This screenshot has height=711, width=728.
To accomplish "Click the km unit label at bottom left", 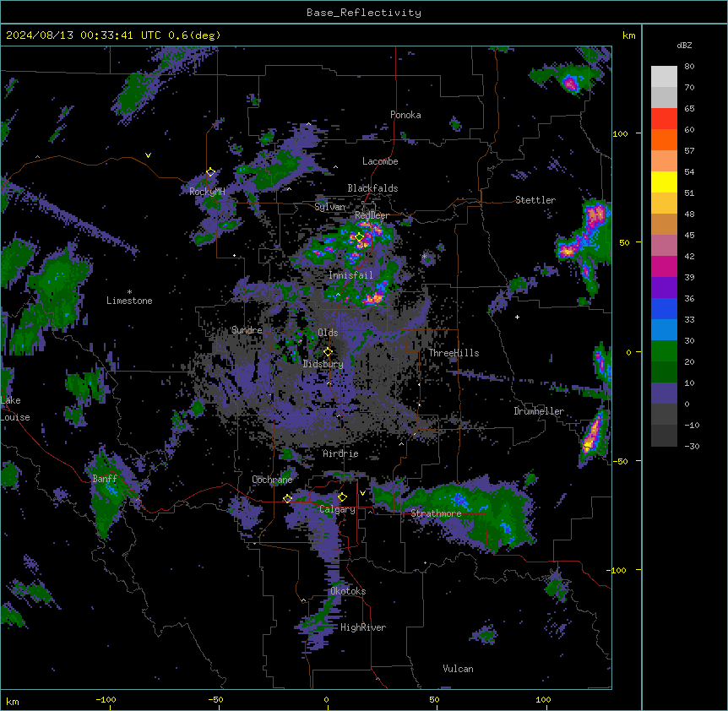I will click(13, 701).
